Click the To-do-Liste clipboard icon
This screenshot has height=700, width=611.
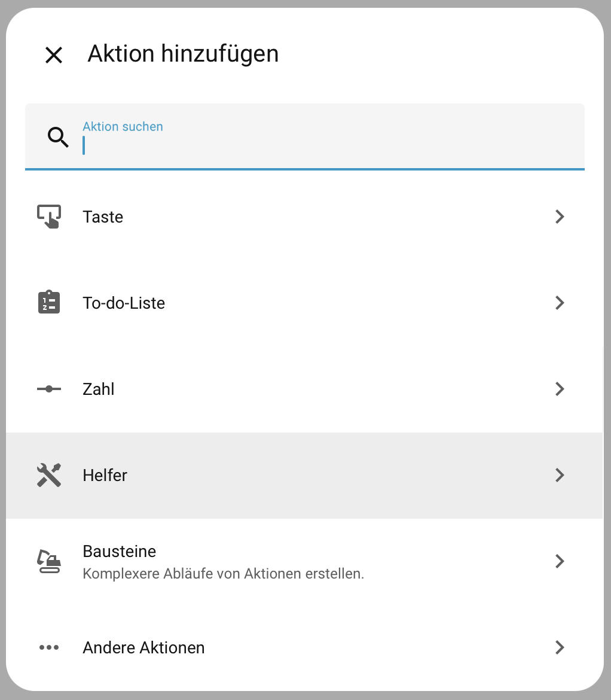tap(49, 303)
